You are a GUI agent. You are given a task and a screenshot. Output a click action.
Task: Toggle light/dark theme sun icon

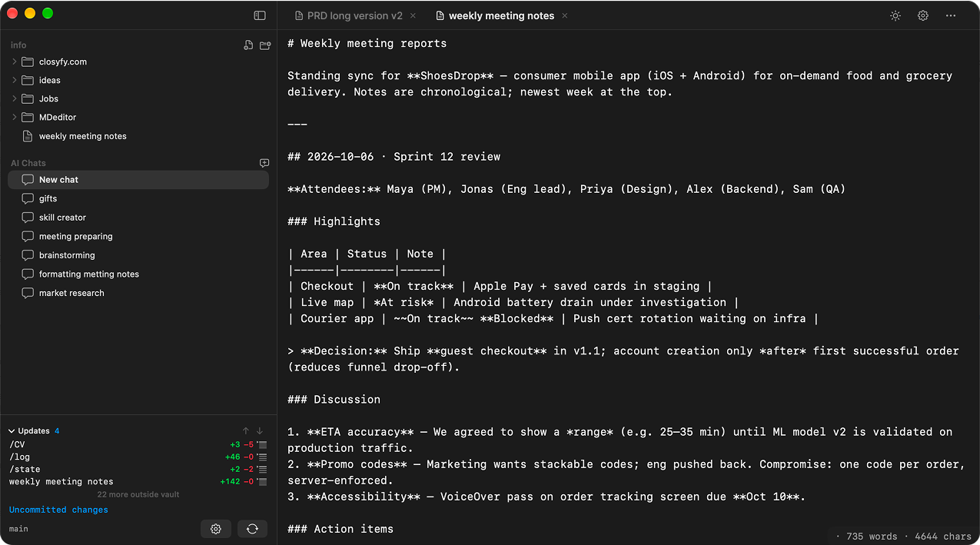tap(895, 15)
